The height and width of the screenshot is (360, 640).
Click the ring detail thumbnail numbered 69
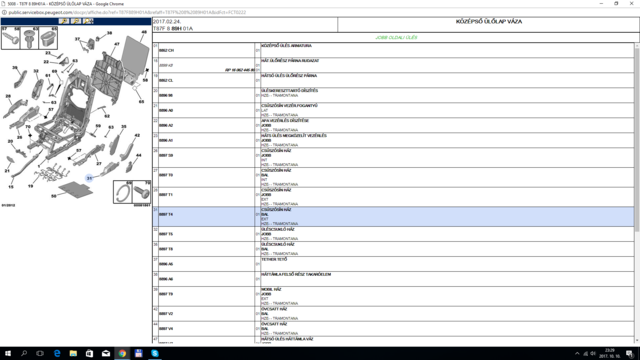123,192
